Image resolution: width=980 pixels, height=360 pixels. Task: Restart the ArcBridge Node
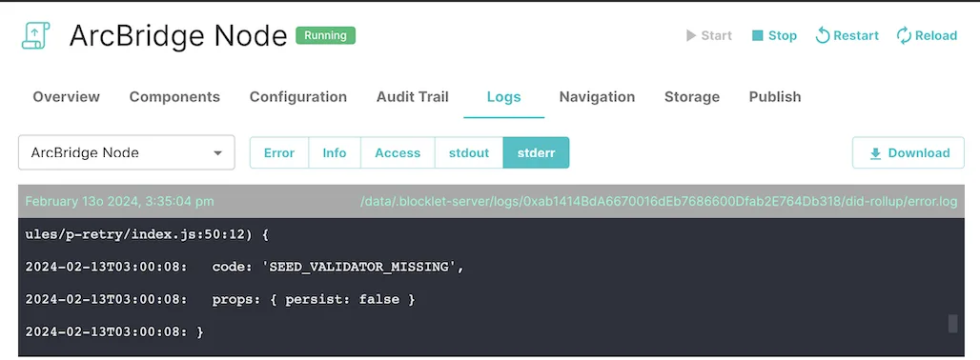coord(847,35)
